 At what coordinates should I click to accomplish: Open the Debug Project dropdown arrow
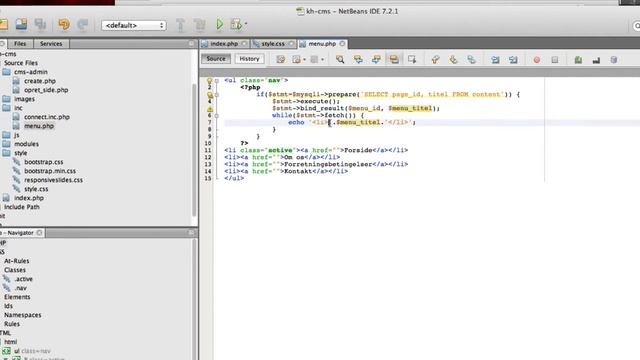pos(246,24)
